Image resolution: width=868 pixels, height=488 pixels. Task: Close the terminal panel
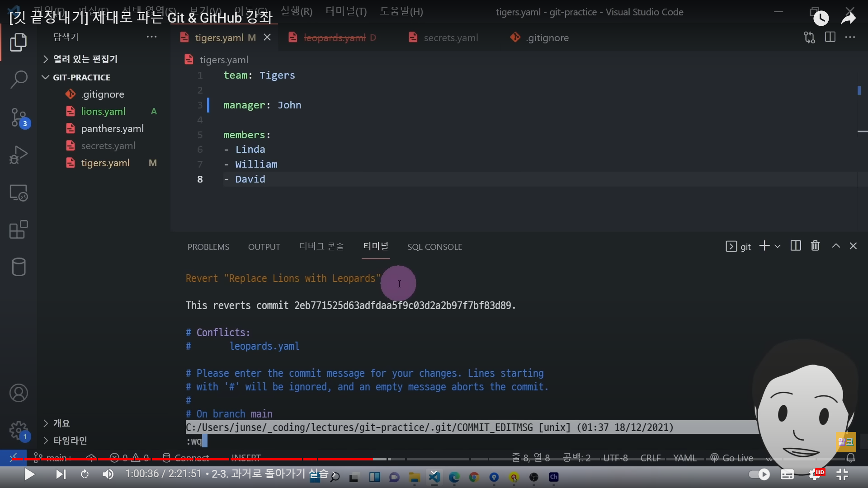[853, 246]
